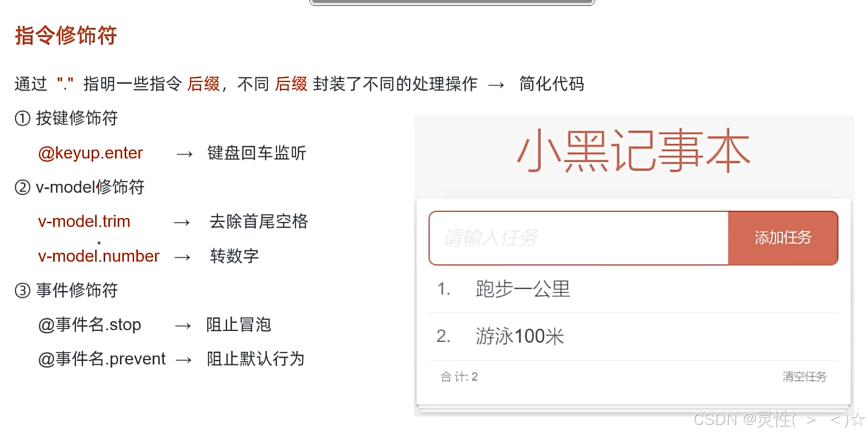Open the 清空任务 link
The image size is (868, 435).
coord(804,377)
